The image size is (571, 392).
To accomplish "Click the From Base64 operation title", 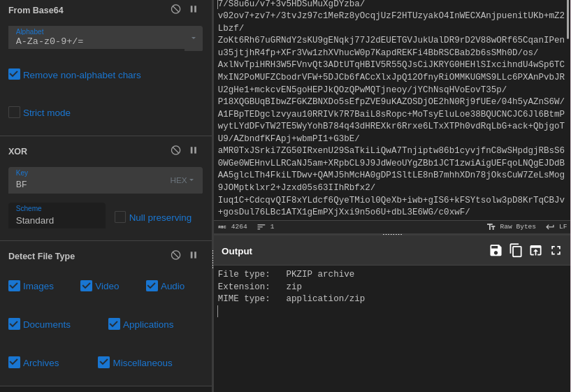I will point(36,10).
